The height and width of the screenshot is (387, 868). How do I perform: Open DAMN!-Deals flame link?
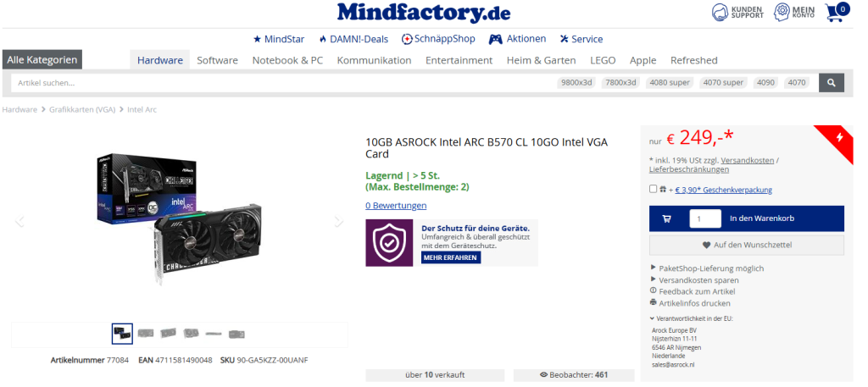(323, 39)
